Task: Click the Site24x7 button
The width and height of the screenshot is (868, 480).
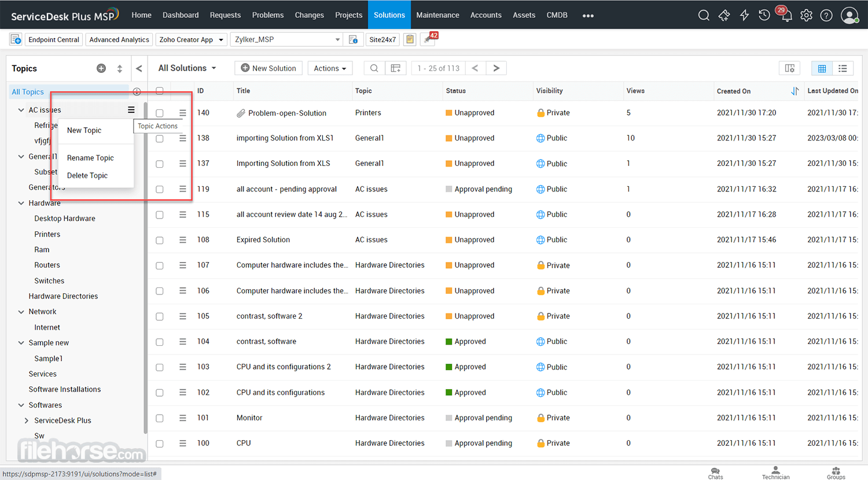Action: click(382, 39)
